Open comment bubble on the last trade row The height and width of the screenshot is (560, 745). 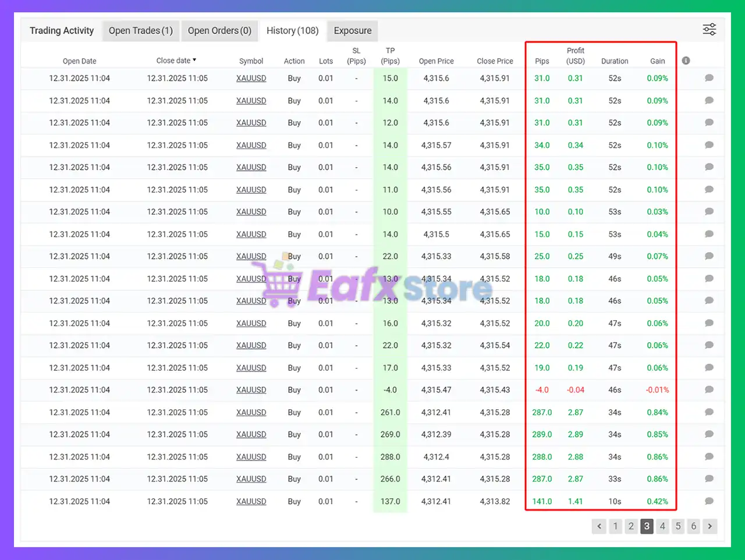click(x=709, y=501)
